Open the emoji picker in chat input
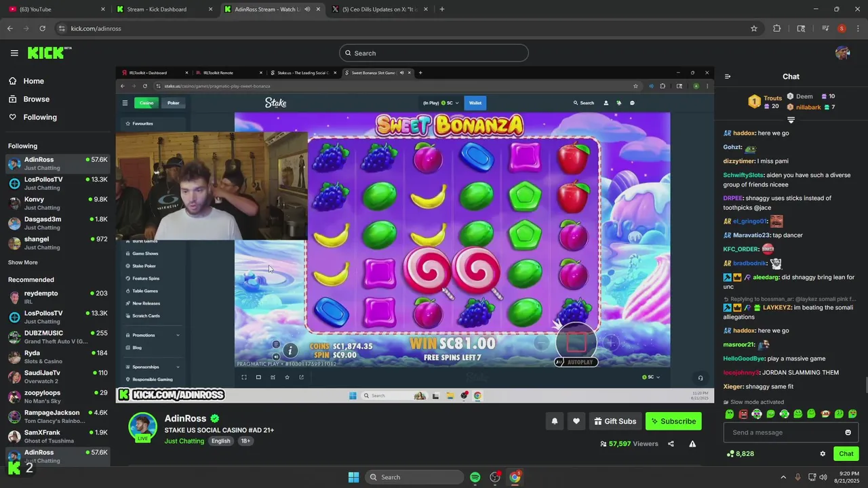 848,432
